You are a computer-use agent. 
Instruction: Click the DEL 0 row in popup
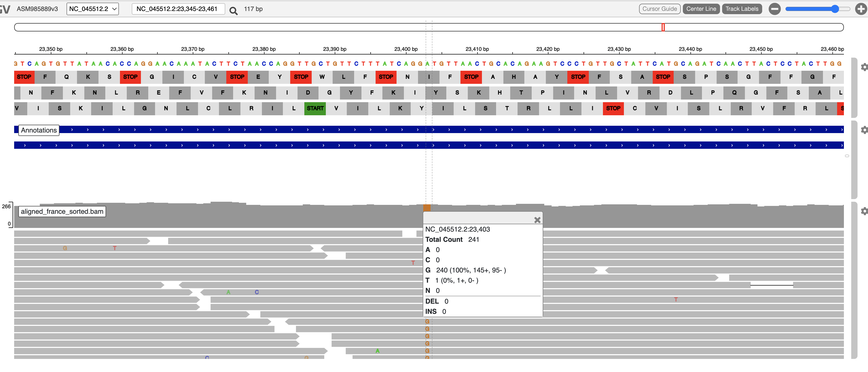point(437,301)
